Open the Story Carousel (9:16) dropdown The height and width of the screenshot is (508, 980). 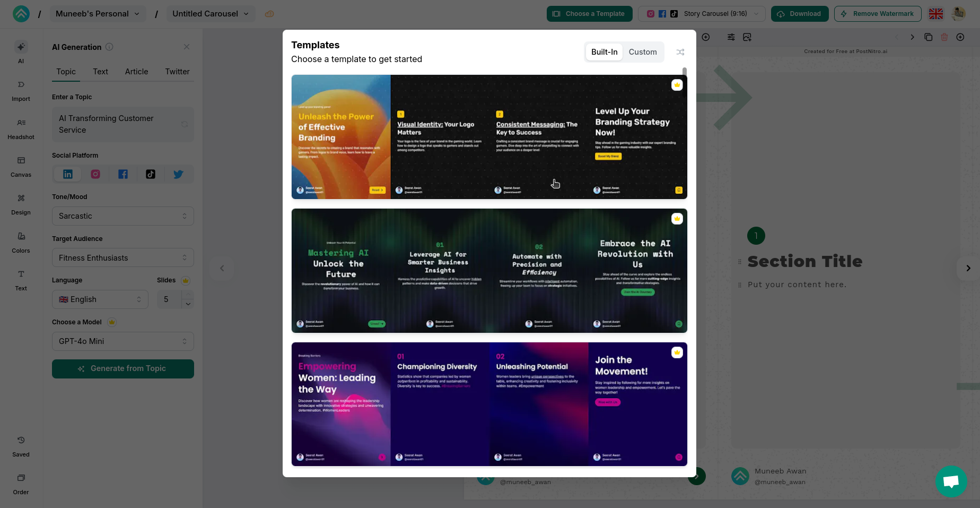702,14
